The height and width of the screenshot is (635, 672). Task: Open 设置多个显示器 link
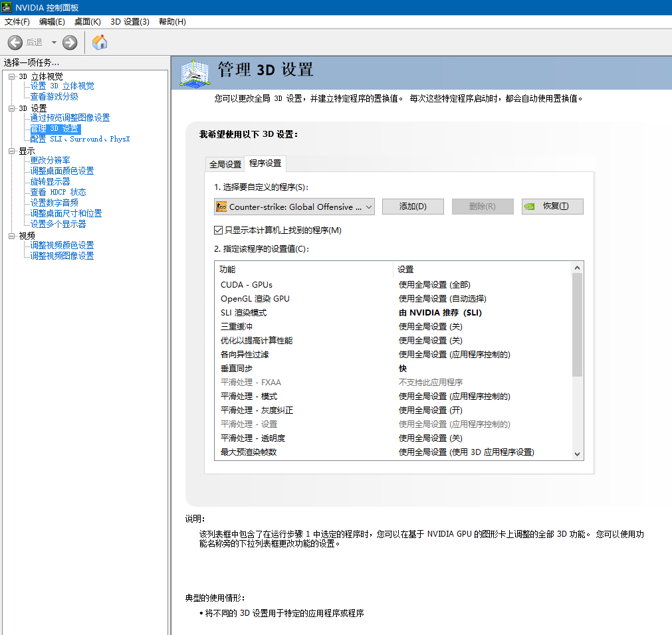pyautogui.click(x=58, y=224)
